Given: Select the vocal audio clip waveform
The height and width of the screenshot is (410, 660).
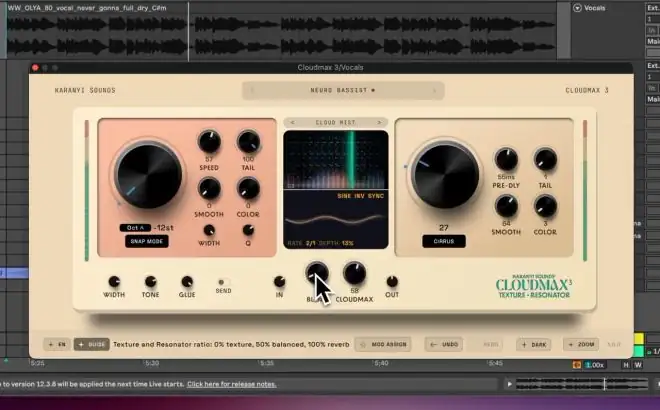Looking at the screenshot, I should [281, 35].
